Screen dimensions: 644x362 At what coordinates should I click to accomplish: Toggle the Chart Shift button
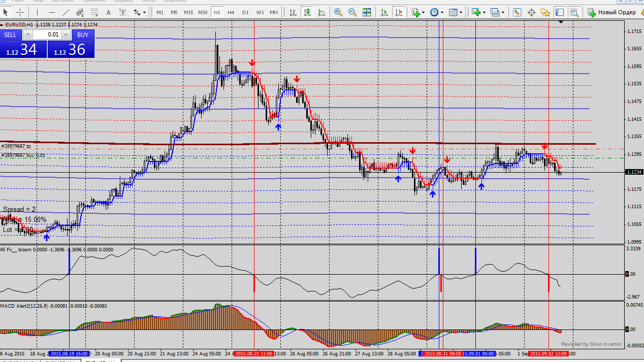tap(399, 12)
